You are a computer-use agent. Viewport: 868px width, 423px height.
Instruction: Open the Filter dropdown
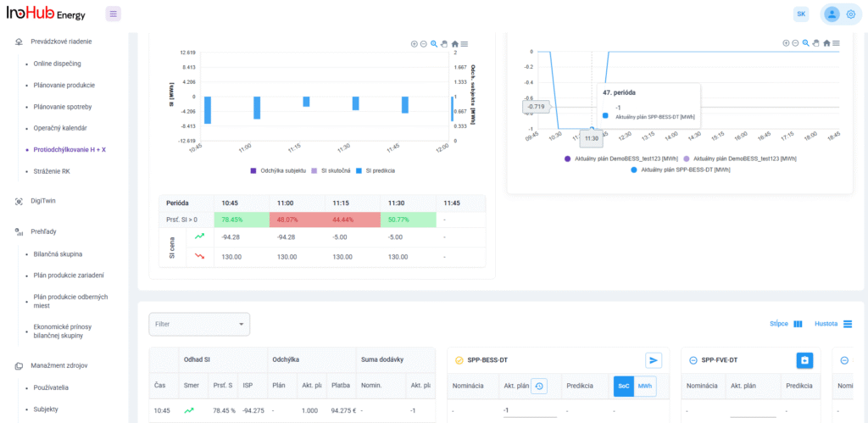(199, 323)
